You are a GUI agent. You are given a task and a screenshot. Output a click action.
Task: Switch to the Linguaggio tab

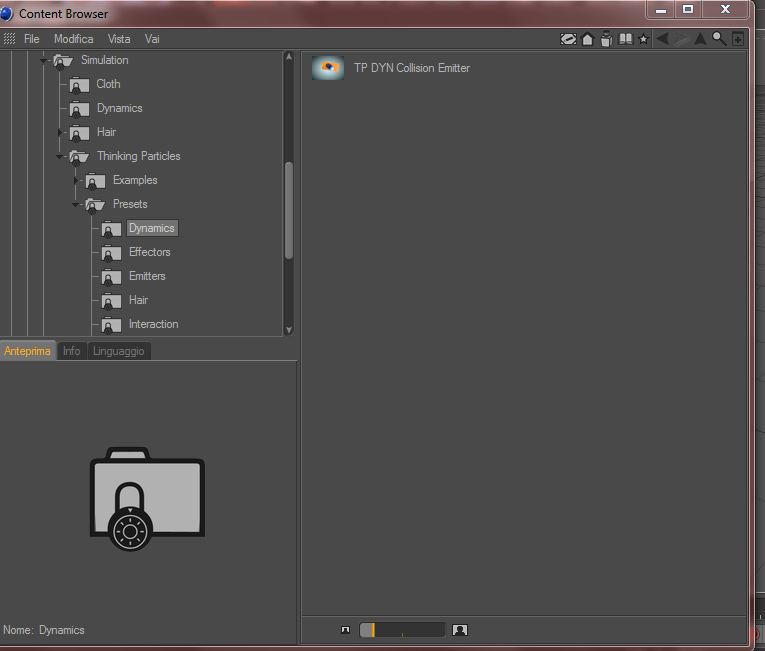(119, 351)
